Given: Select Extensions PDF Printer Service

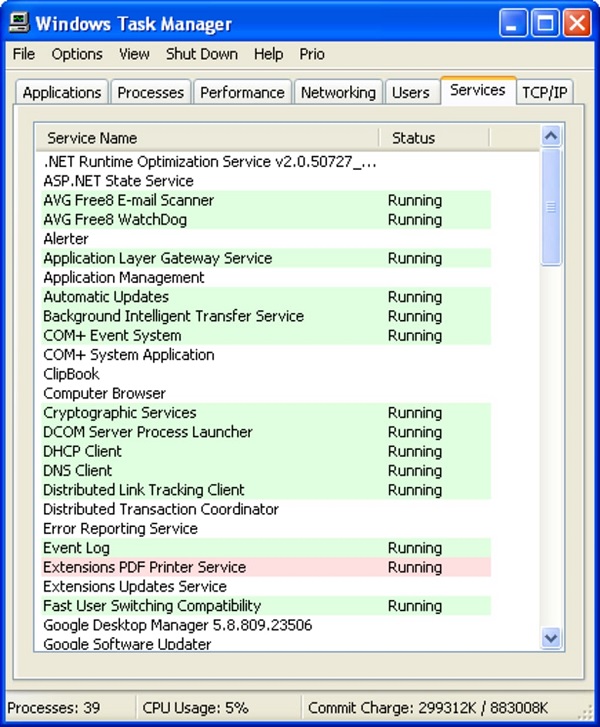Looking at the screenshot, I should click(x=266, y=568).
